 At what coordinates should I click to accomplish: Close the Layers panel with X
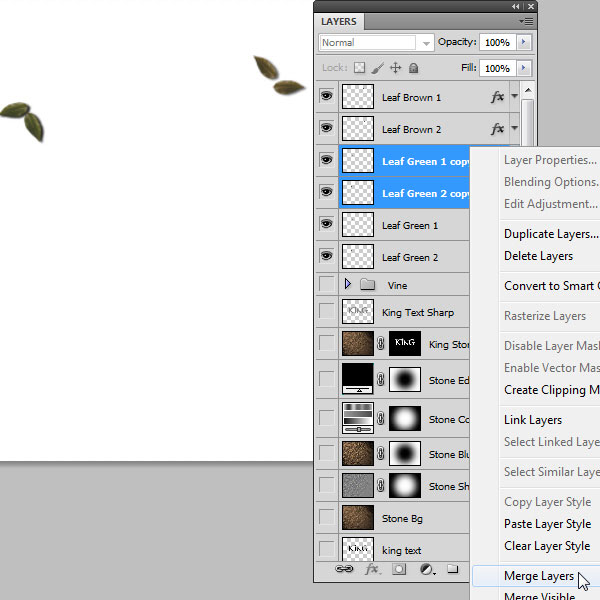531,7
